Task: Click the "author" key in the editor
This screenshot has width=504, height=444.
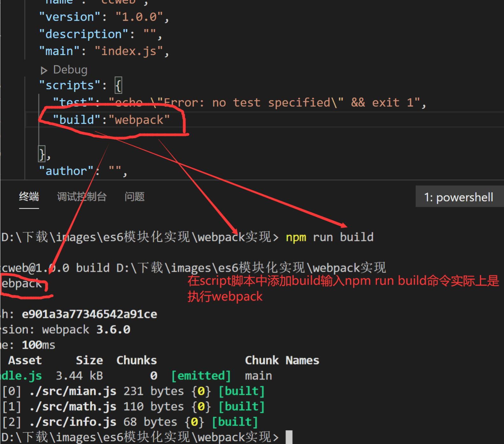Action: [66, 171]
